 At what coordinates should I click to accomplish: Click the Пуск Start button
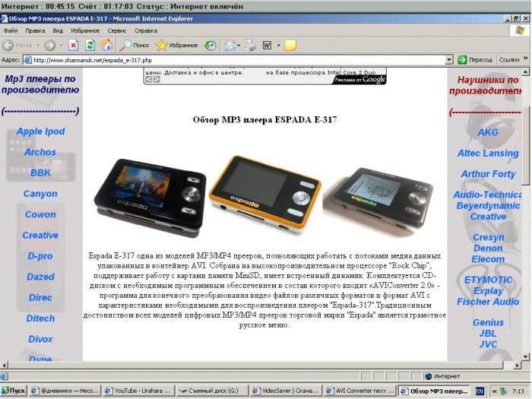pos(14,391)
